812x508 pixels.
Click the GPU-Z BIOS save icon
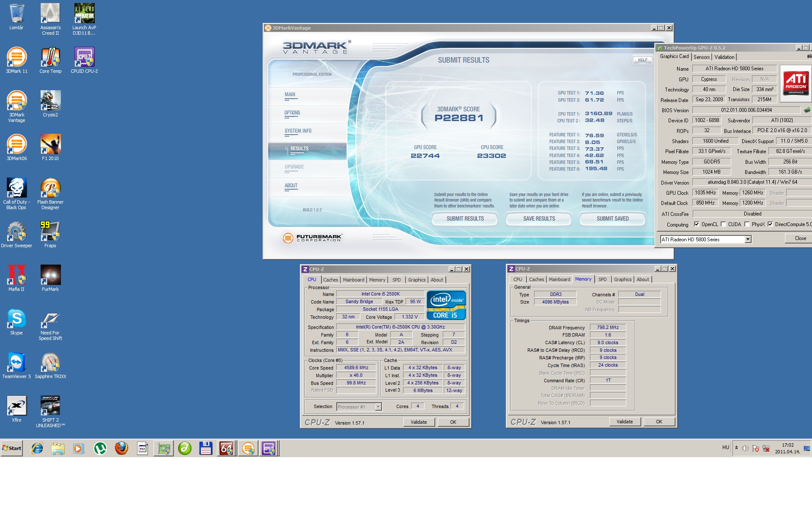click(x=807, y=110)
